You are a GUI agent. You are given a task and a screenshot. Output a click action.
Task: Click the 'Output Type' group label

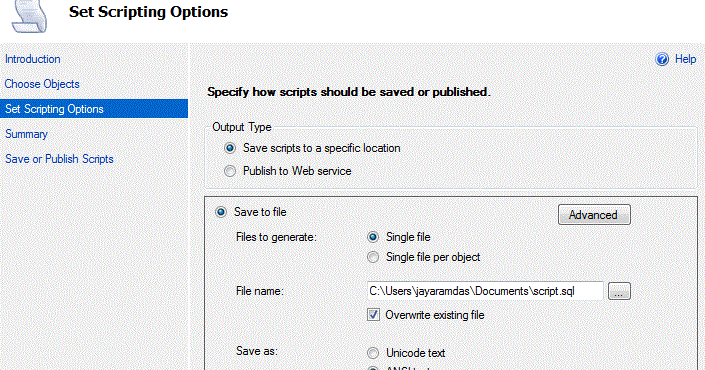coord(242,127)
